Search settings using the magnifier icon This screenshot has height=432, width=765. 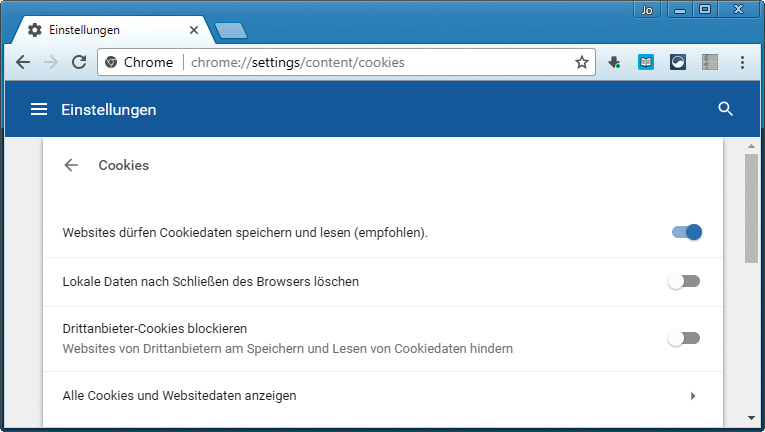(x=726, y=109)
